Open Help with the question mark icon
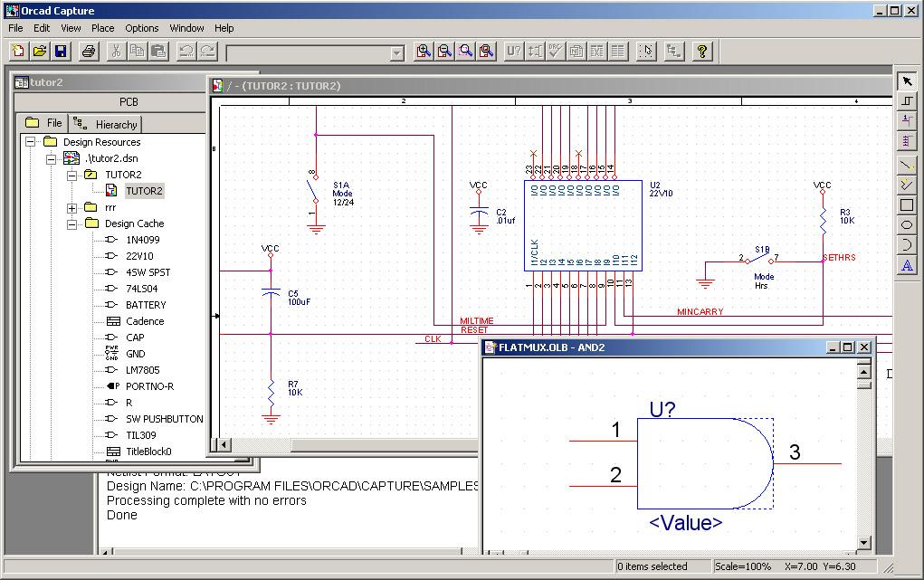This screenshot has height=580, width=924. coord(702,52)
